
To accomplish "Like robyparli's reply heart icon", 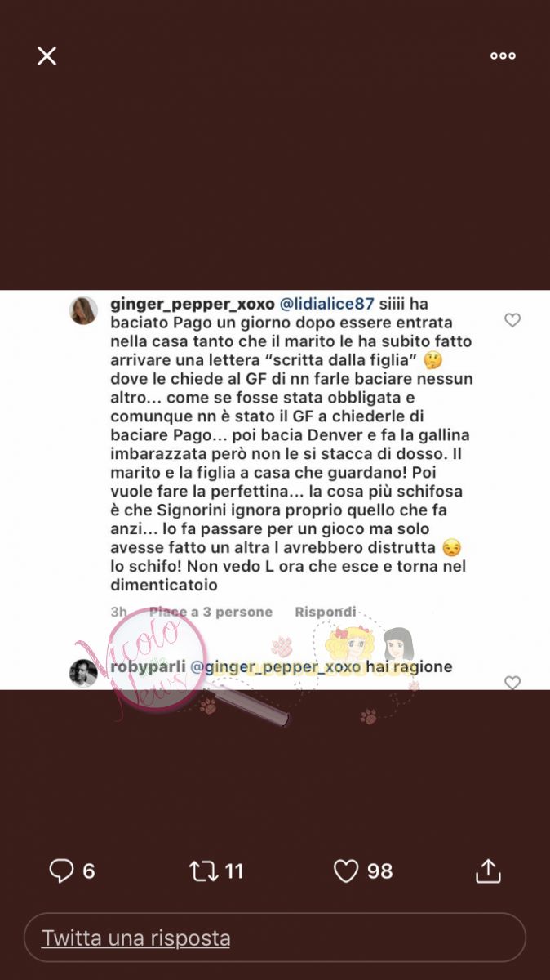I will (x=512, y=683).
